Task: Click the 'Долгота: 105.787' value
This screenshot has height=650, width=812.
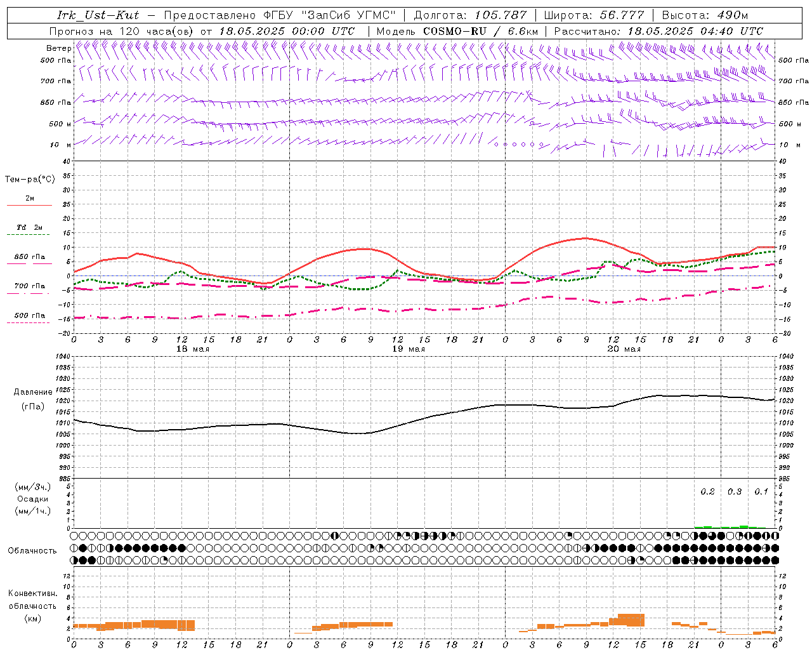Action: (x=470, y=15)
